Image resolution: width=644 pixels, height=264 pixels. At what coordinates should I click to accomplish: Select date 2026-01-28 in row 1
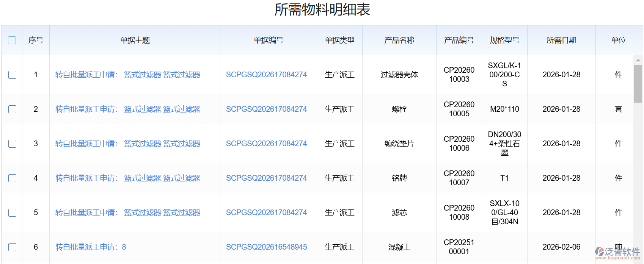click(x=561, y=75)
